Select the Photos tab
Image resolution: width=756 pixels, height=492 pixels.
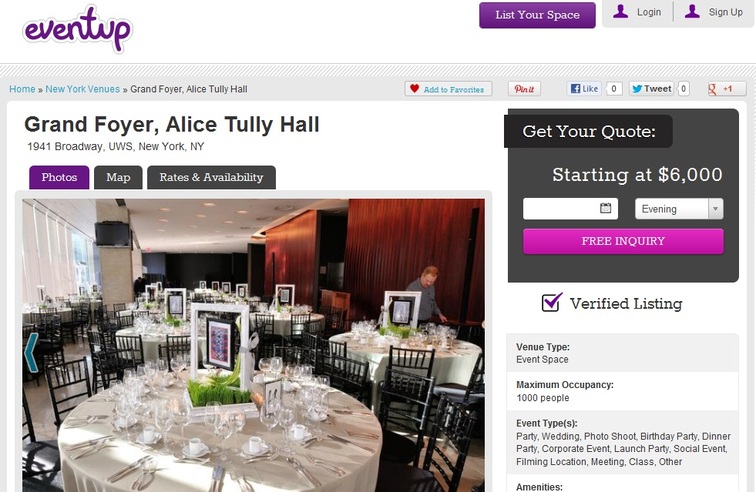59,178
